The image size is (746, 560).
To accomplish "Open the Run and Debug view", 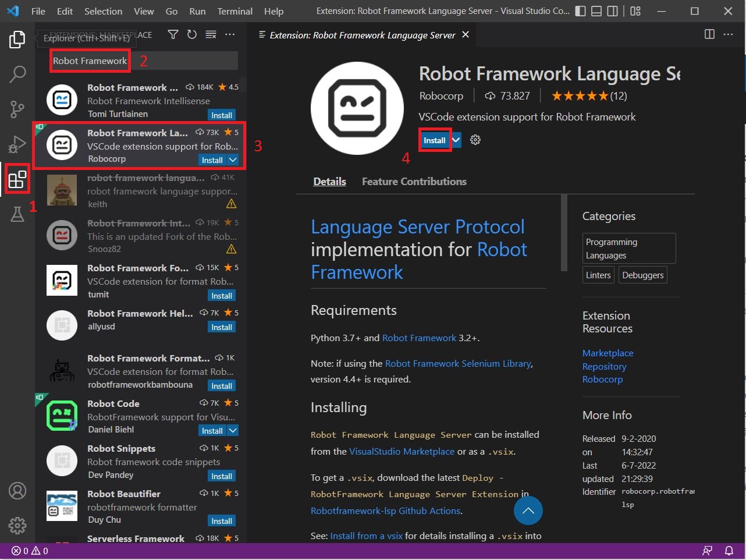I will (x=17, y=144).
